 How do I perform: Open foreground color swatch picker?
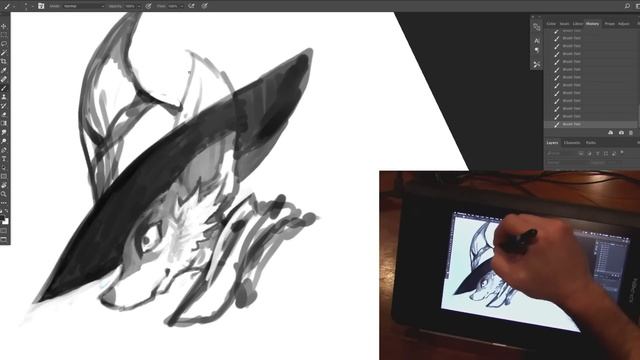click(x=2, y=218)
